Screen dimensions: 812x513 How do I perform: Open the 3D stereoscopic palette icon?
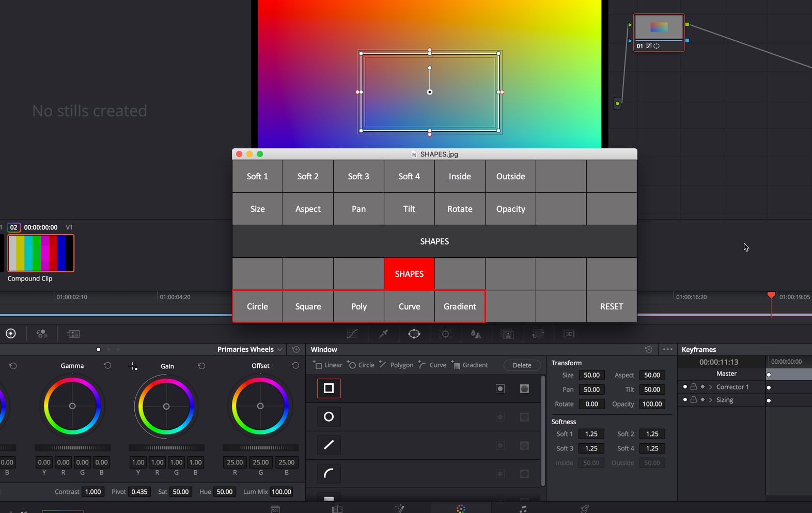[569, 334]
